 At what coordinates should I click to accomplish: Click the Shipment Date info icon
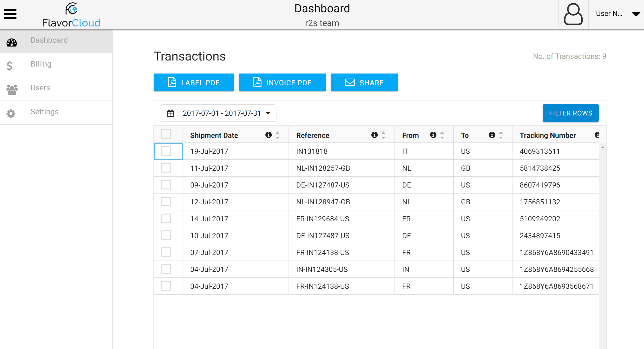point(269,135)
